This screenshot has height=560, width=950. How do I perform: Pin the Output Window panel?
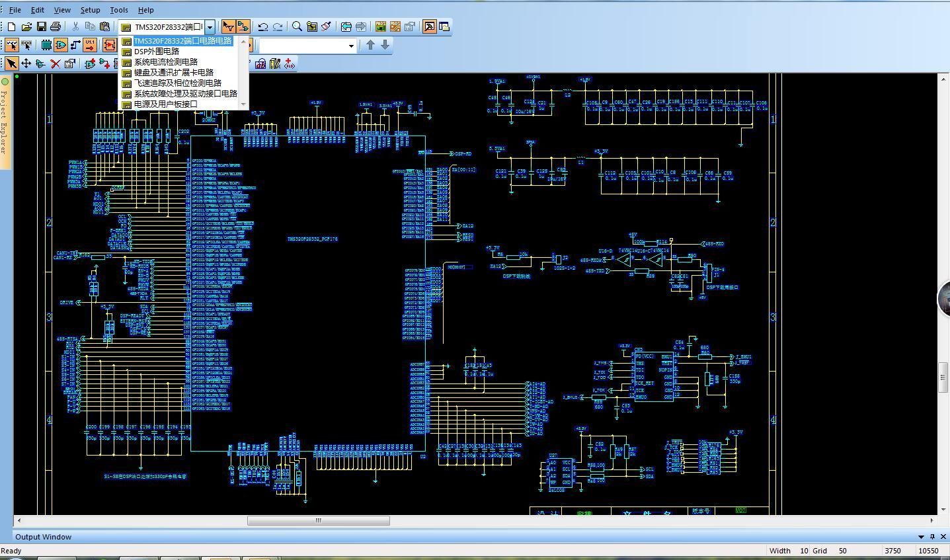932,537
